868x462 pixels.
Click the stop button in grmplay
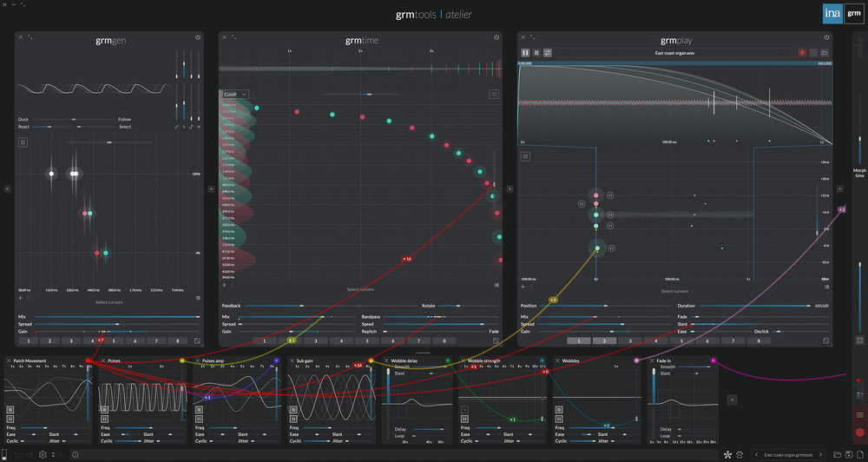point(536,53)
